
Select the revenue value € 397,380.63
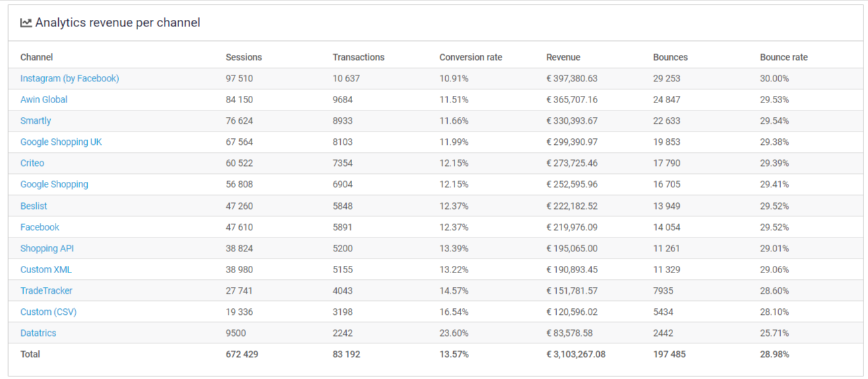(572, 78)
